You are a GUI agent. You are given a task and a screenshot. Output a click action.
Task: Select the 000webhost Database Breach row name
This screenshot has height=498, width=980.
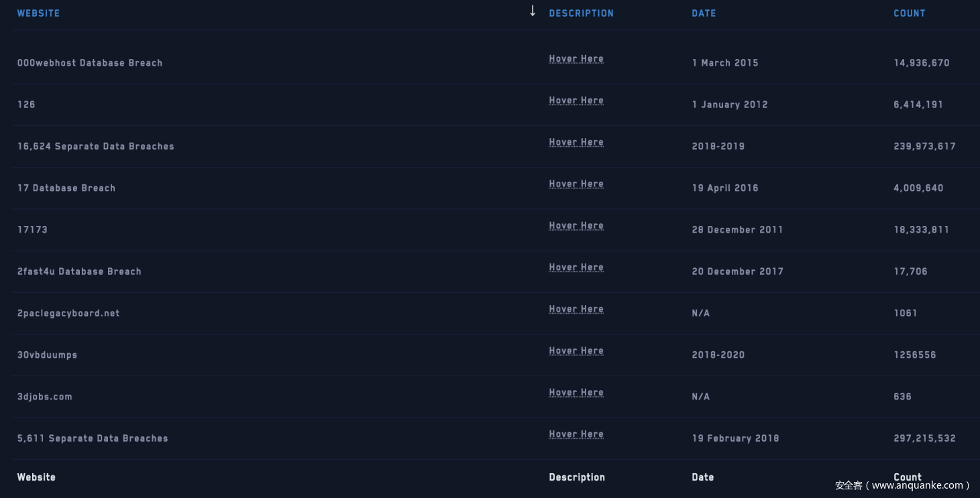89,63
